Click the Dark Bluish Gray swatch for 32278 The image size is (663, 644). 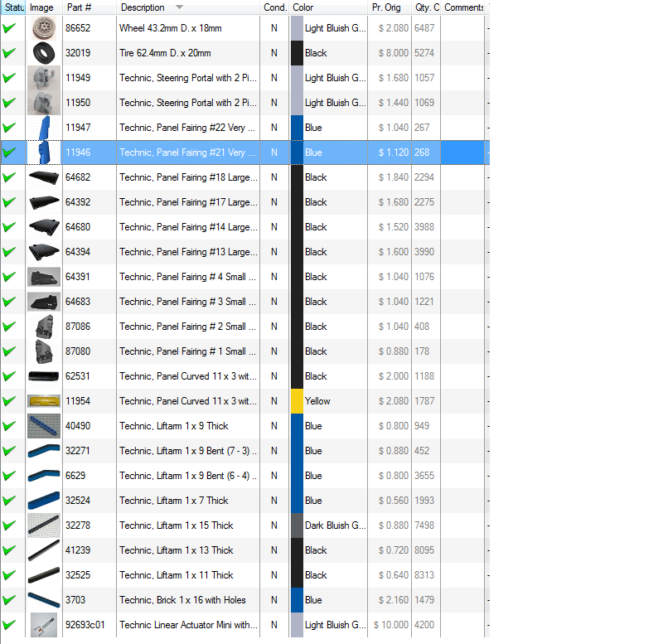[298, 525]
